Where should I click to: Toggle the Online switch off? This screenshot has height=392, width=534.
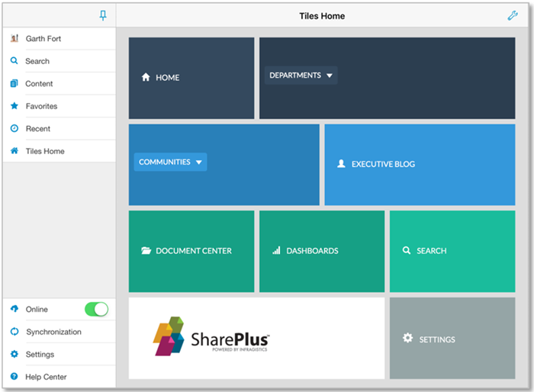(x=96, y=309)
